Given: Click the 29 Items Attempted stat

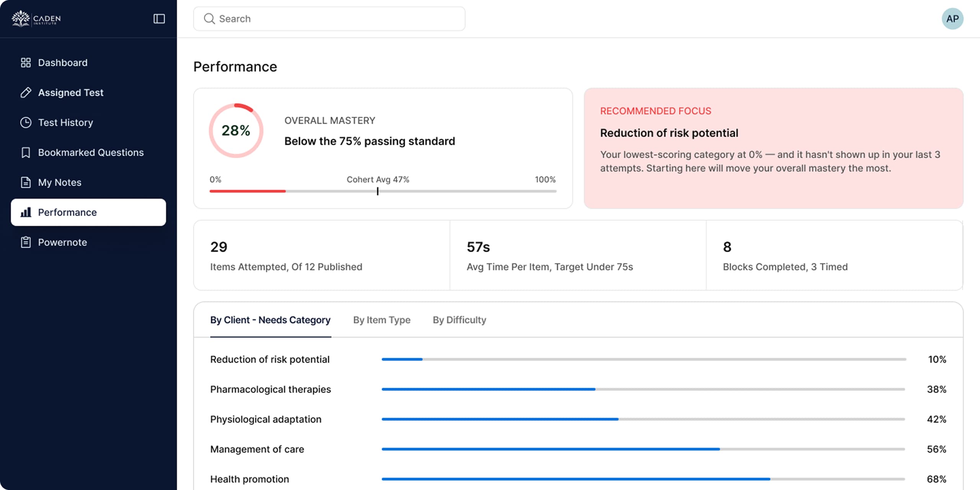Looking at the screenshot, I should click(x=322, y=255).
